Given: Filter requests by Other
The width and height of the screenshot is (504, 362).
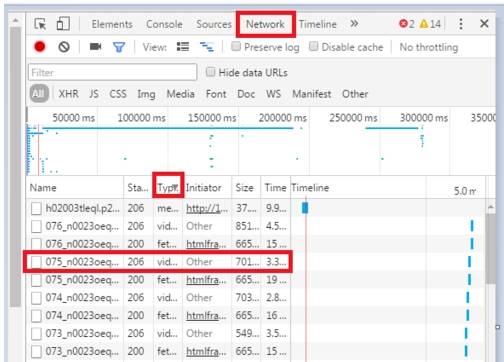Looking at the screenshot, I should [355, 94].
